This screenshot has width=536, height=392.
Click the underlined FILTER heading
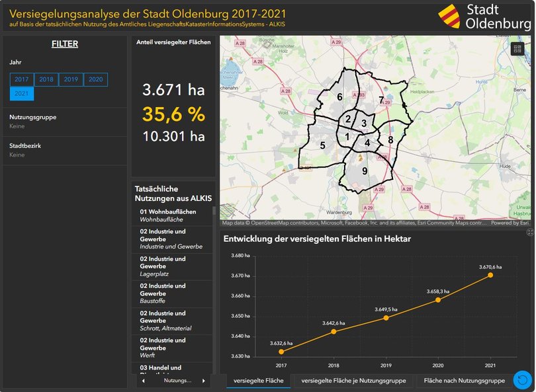[64, 44]
